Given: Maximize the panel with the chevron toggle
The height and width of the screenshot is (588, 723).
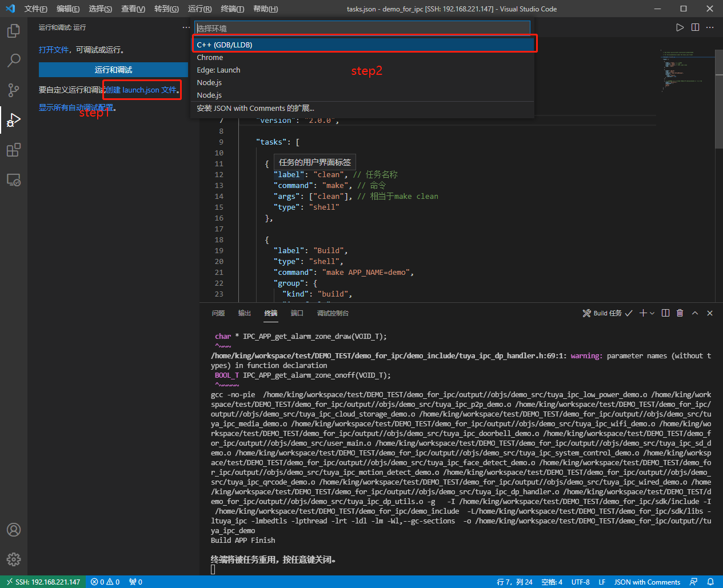Looking at the screenshot, I should click(x=694, y=313).
